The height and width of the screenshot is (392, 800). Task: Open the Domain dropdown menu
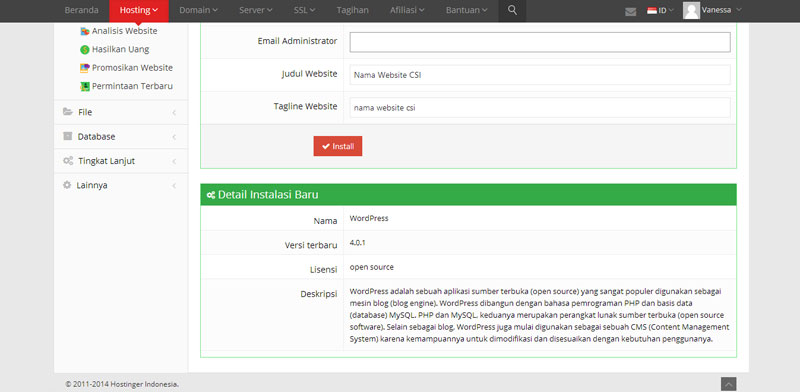tap(198, 10)
